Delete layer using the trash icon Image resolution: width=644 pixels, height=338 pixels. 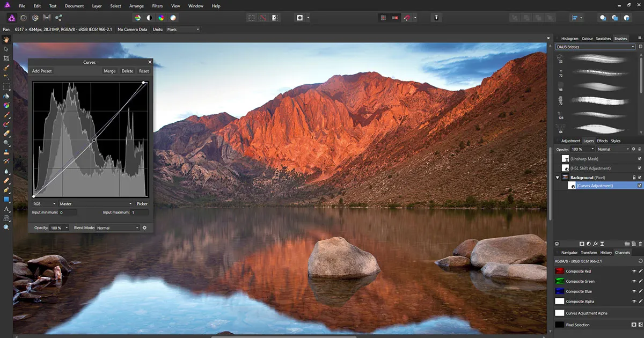640,244
